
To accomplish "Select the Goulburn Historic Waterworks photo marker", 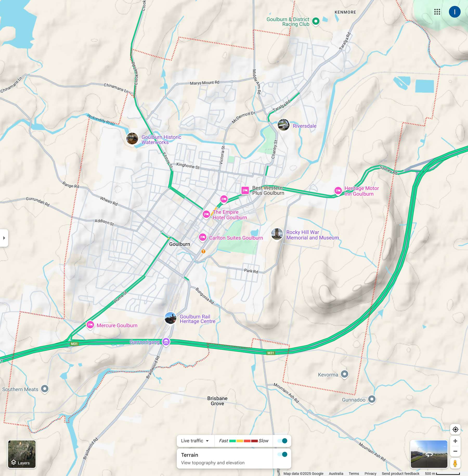I will pyautogui.click(x=132, y=139).
